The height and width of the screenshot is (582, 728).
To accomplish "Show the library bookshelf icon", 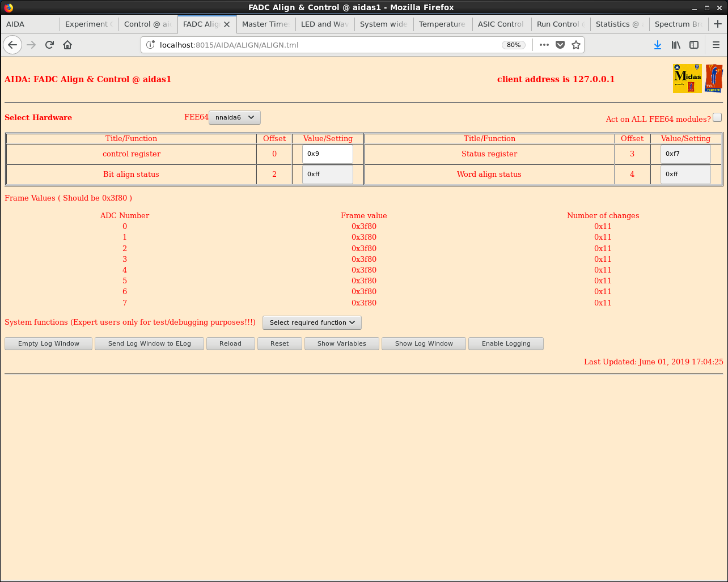I will click(676, 45).
